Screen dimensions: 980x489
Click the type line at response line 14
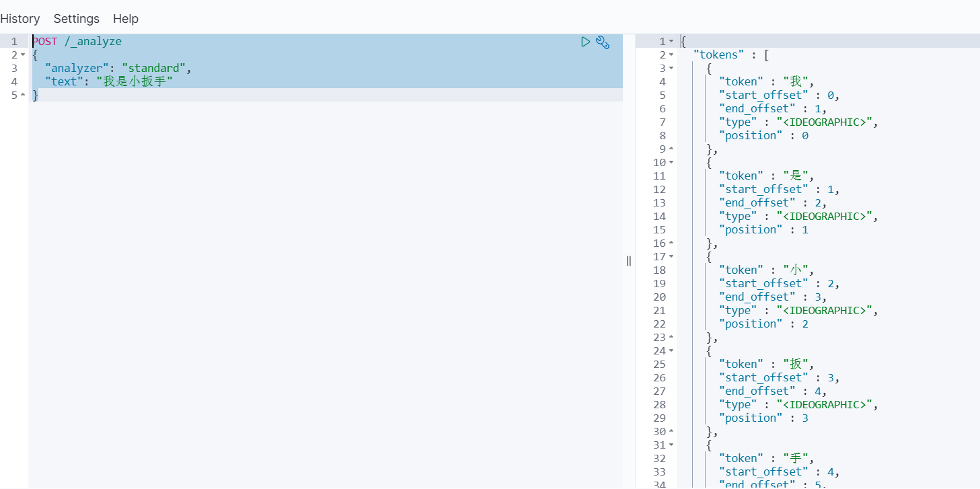point(798,217)
